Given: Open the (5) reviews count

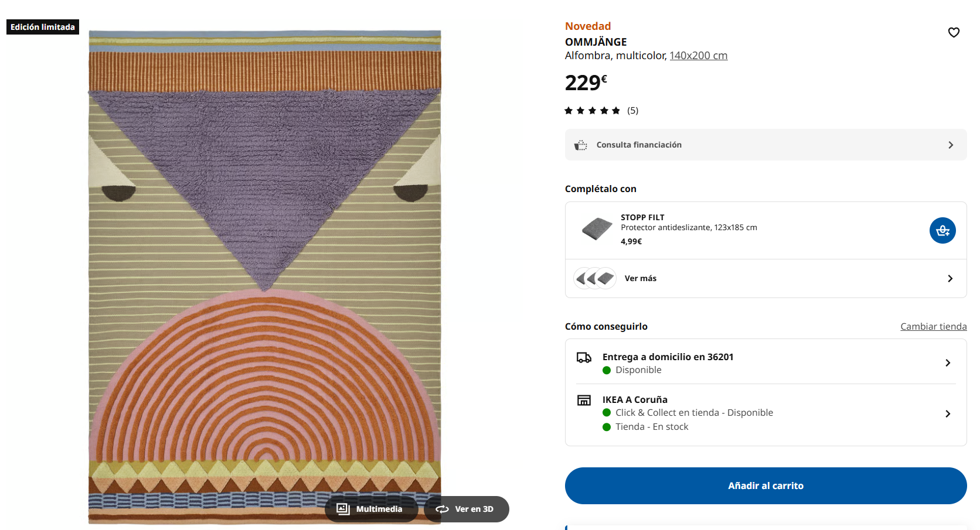Looking at the screenshot, I should (x=632, y=111).
